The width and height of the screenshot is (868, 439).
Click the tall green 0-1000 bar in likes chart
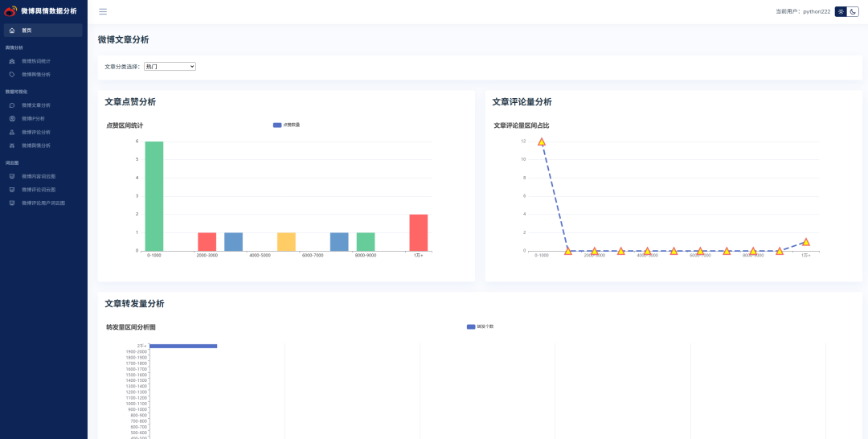click(154, 196)
